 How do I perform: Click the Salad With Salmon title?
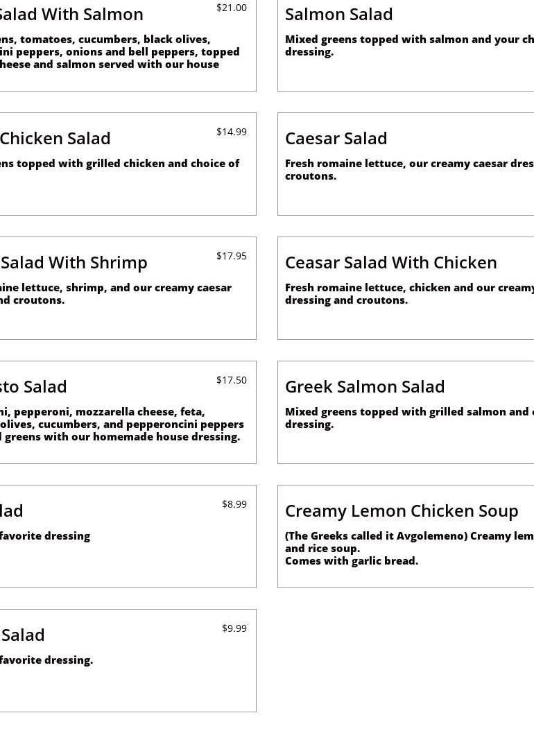[70, 15]
